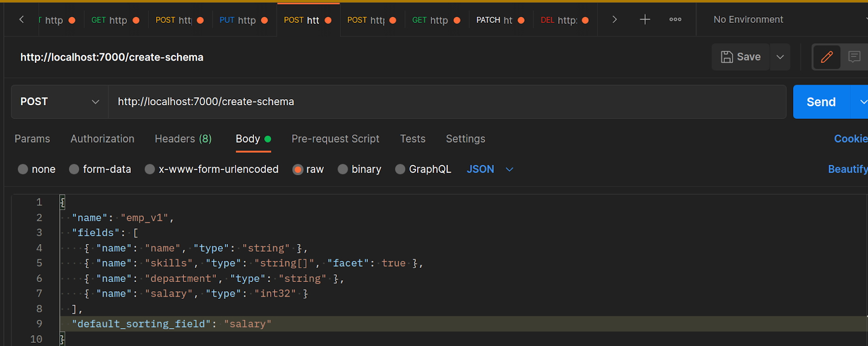Open the comments icon
868x346 pixels.
click(854, 57)
